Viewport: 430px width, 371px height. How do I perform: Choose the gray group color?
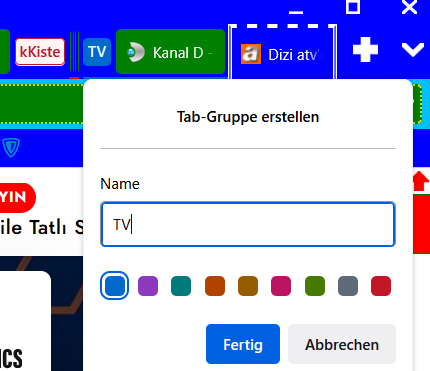click(x=348, y=286)
